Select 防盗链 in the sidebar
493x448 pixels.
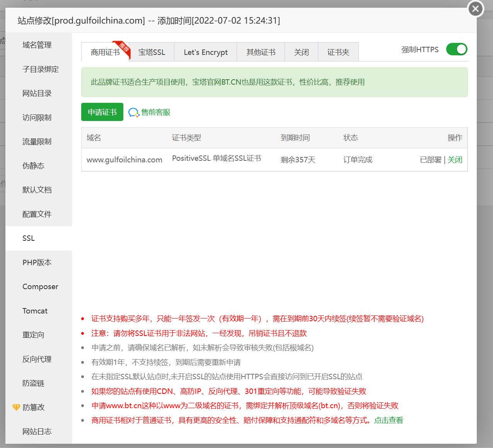[39, 383]
